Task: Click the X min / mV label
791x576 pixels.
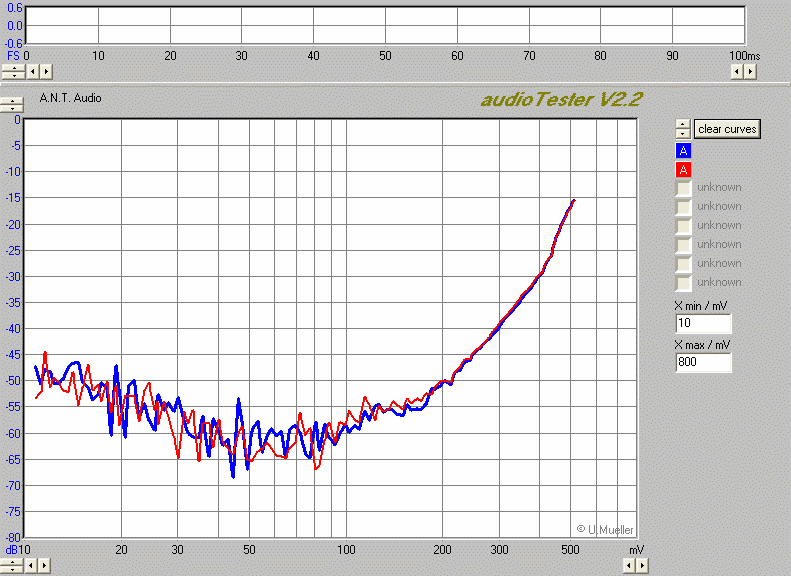Action: click(x=701, y=306)
